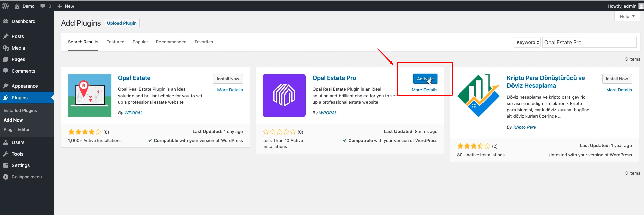
Task: Click the Demo site home icon
Action: [17, 6]
